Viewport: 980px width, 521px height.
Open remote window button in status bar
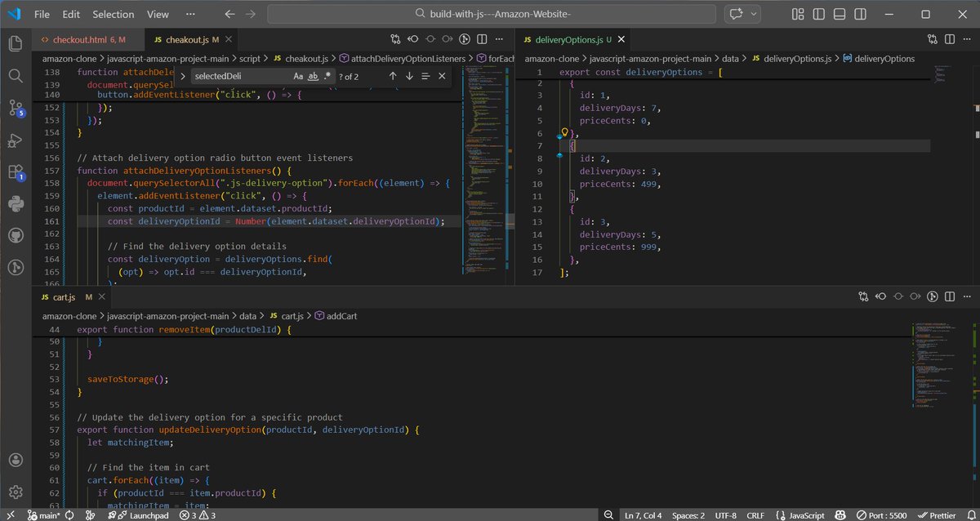pos(9,515)
